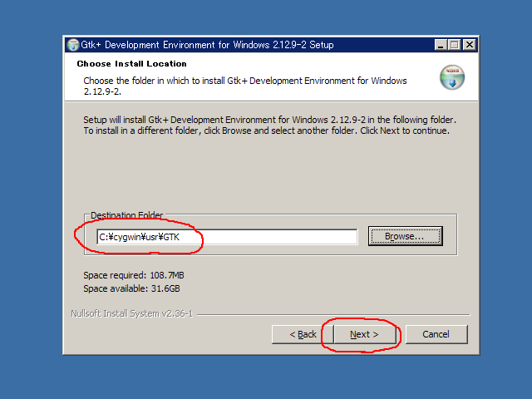Click the NSIS logo in header

(x=452, y=77)
